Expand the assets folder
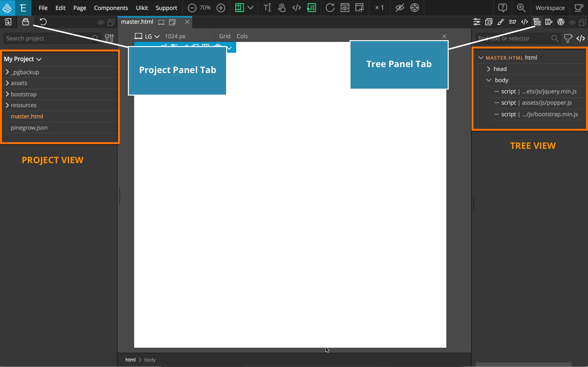The image size is (588, 367). pos(7,83)
